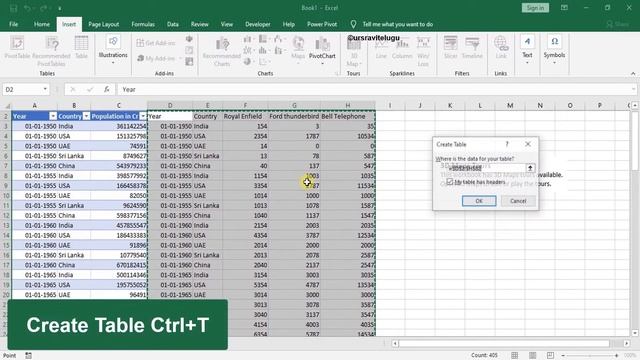Open the People Graph add-in icon
This screenshot has height=360, width=640.
pyautogui.click(x=189, y=62)
